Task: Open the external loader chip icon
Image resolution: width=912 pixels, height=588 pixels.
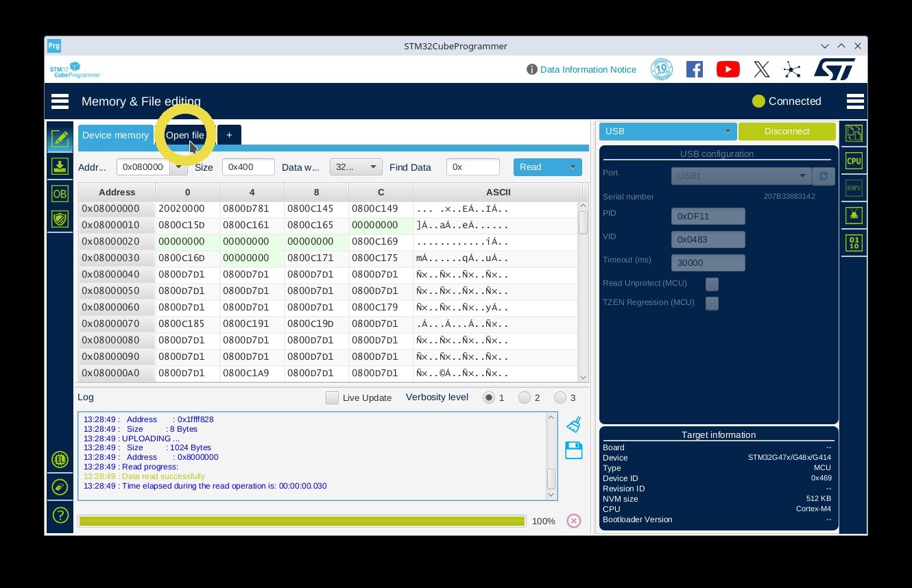Action: click(x=60, y=460)
